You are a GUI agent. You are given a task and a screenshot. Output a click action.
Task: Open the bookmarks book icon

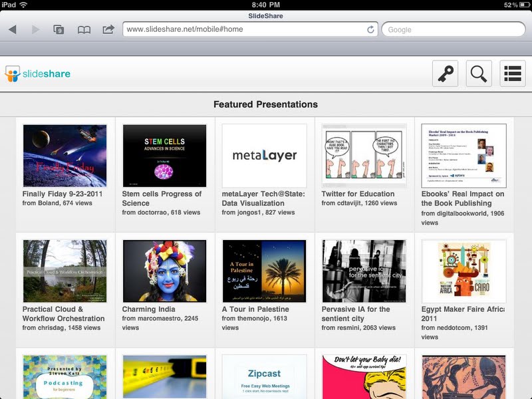[x=84, y=30]
